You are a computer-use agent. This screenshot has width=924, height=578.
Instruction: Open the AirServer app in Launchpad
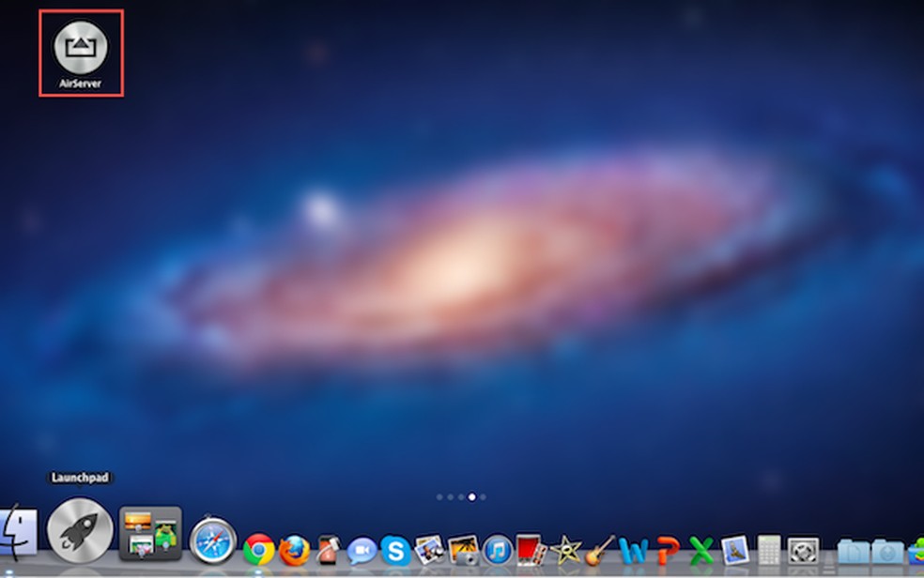(x=81, y=48)
